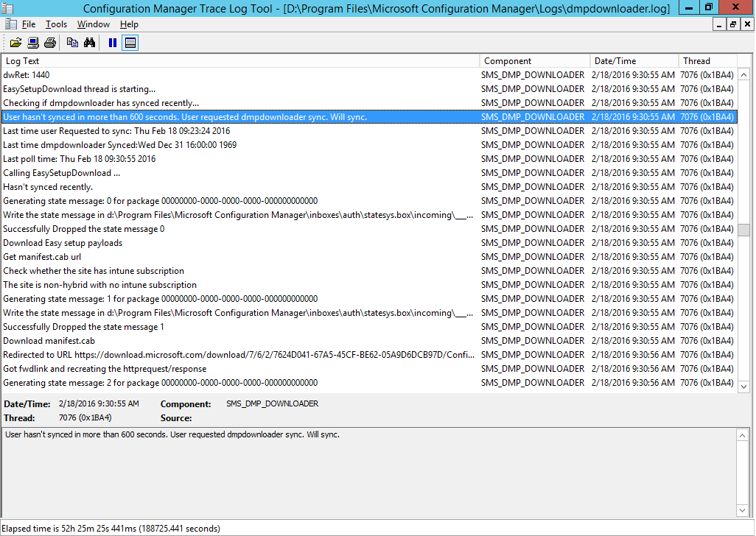The image size is (756, 536).
Task: Sort by Log Text column header
Action: tap(240, 61)
